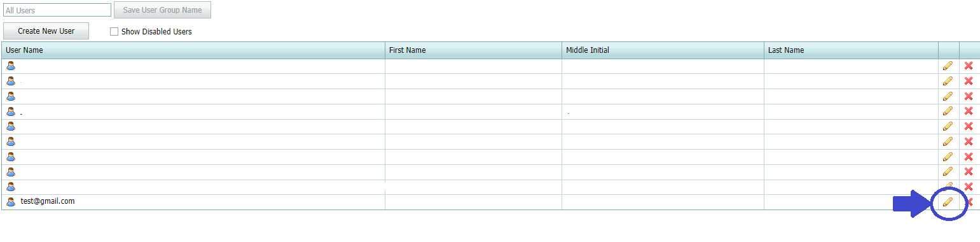Screen dimensions: 980x242
Task: Click the delete icon in the sixth user row
Action: coord(969,141)
